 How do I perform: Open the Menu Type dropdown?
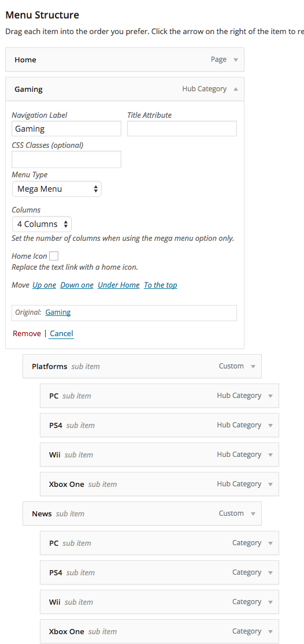(57, 189)
